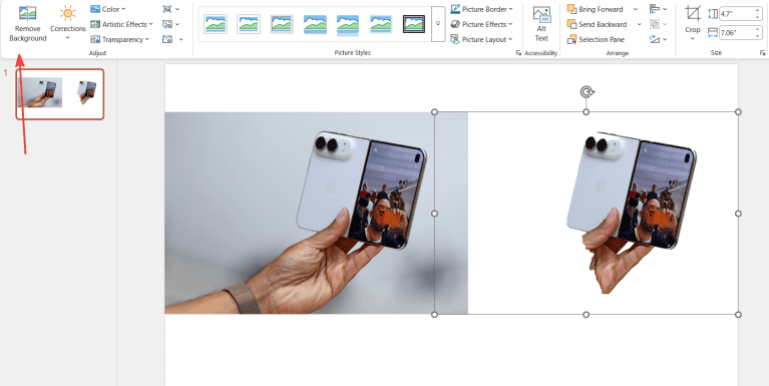
Task: Open the Artistic Effects dropdown
Action: (122, 24)
